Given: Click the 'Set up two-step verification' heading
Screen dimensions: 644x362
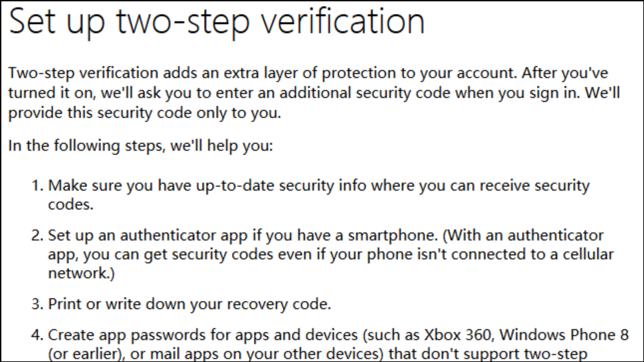Looking at the screenshot, I should [217, 22].
